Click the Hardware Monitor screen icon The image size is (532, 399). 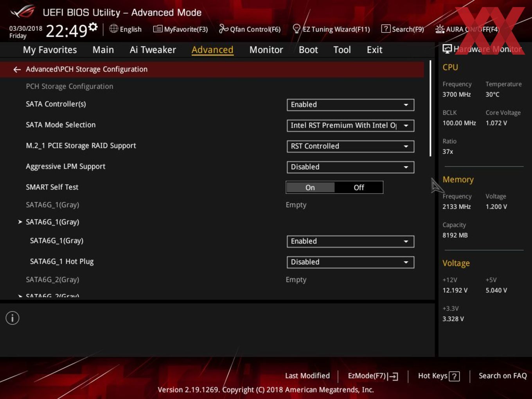click(447, 49)
